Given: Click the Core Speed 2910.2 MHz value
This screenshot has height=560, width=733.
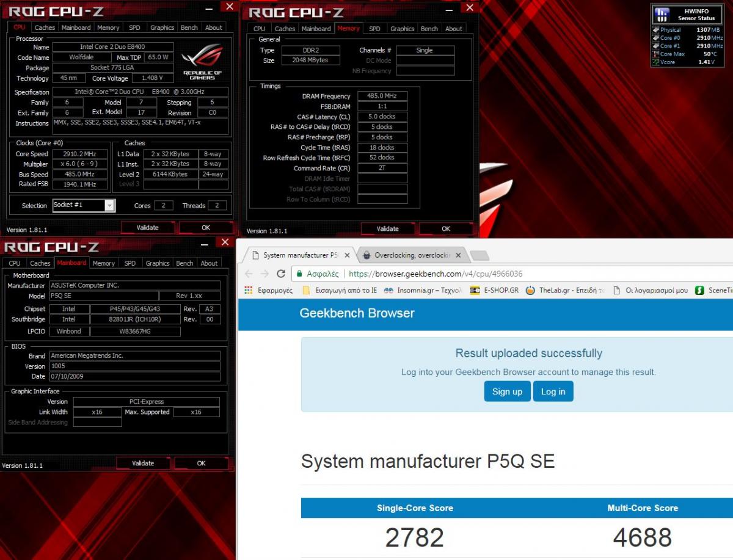Looking at the screenshot, I should point(81,154).
